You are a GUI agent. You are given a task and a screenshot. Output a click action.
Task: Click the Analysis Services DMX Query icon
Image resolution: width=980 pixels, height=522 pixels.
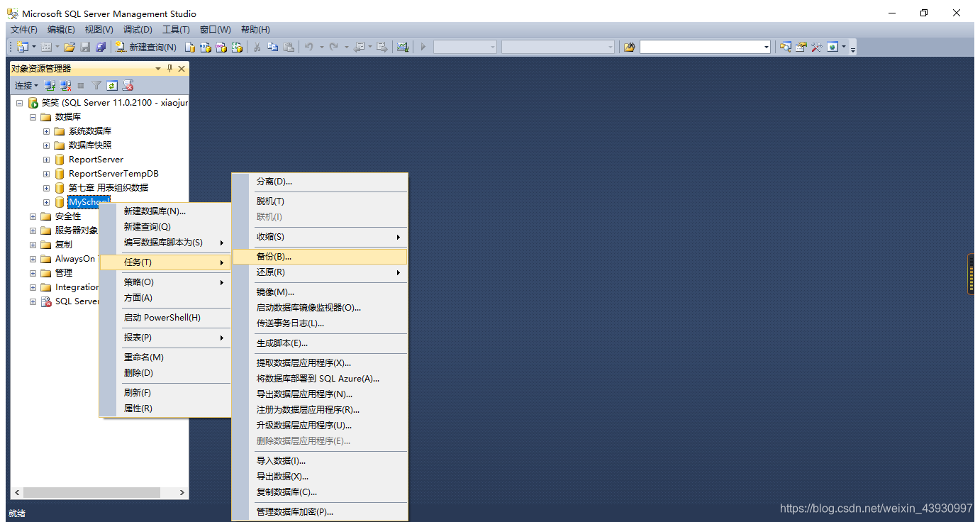click(x=221, y=47)
